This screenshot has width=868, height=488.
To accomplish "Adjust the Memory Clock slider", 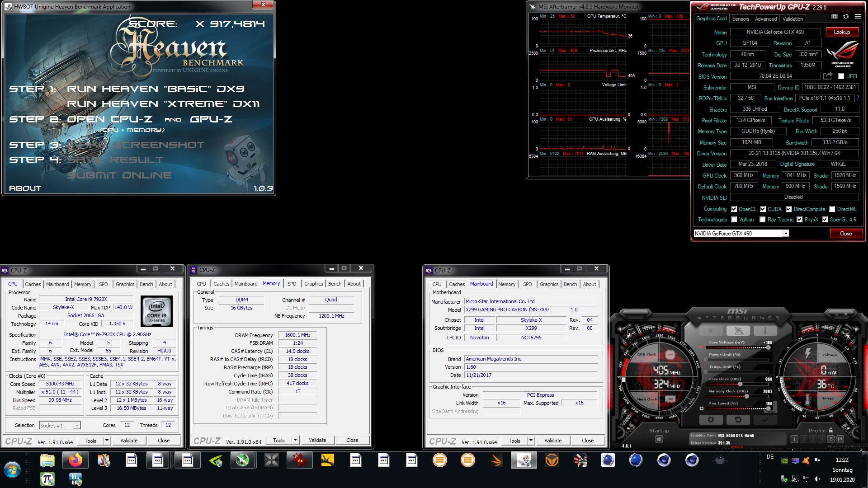I will (x=738, y=396).
